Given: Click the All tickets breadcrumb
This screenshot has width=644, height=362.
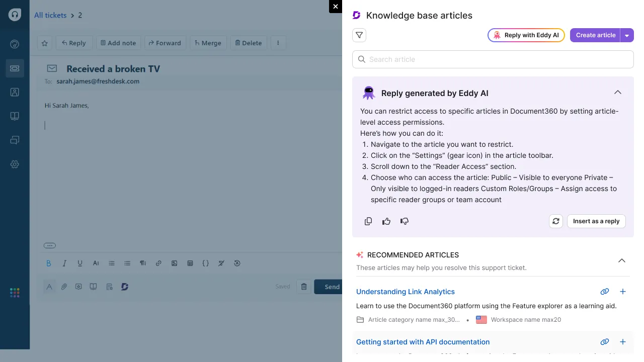Looking at the screenshot, I should coord(50,15).
